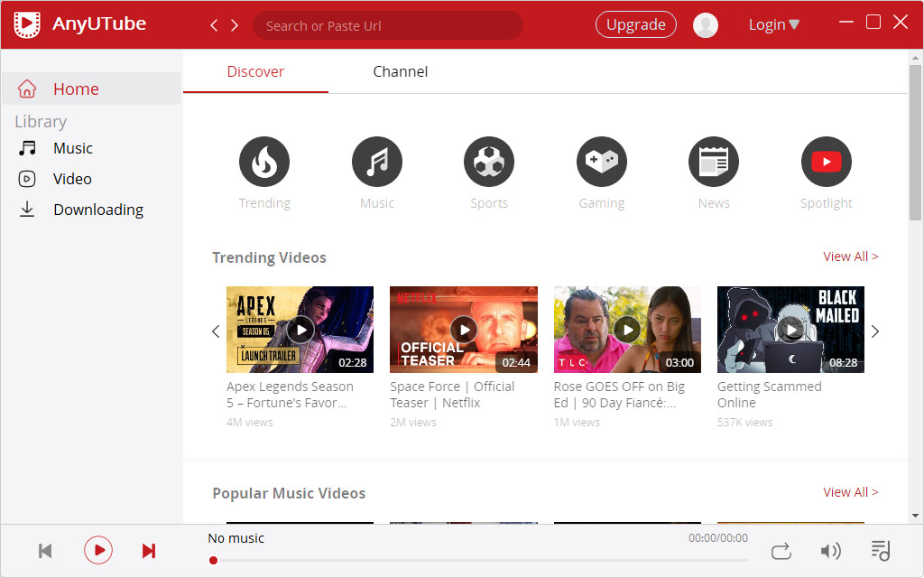This screenshot has height=578, width=924.
Task: Click the search or paste URL field
Action: click(388, 25)
